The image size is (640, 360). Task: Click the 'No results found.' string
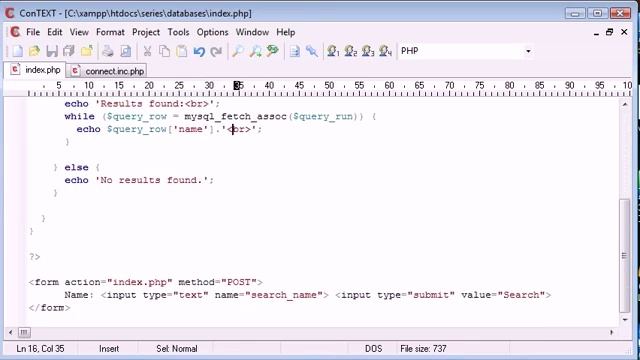pos(151,180)
